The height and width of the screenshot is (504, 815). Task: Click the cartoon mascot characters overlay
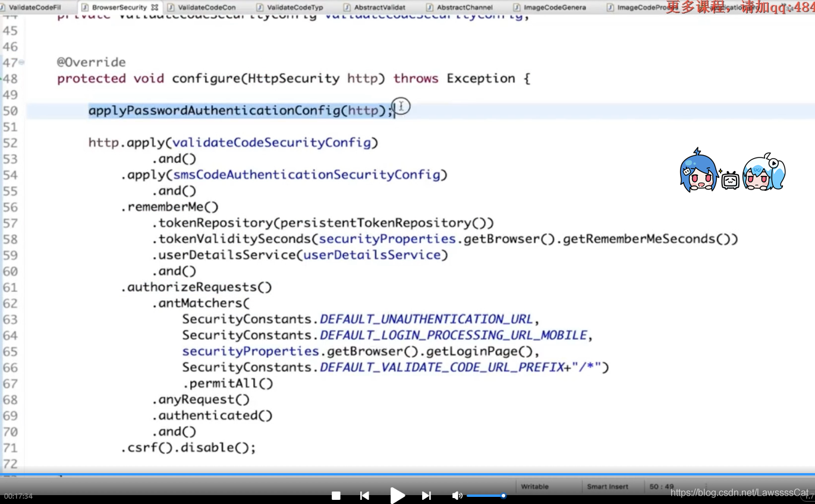732,172
